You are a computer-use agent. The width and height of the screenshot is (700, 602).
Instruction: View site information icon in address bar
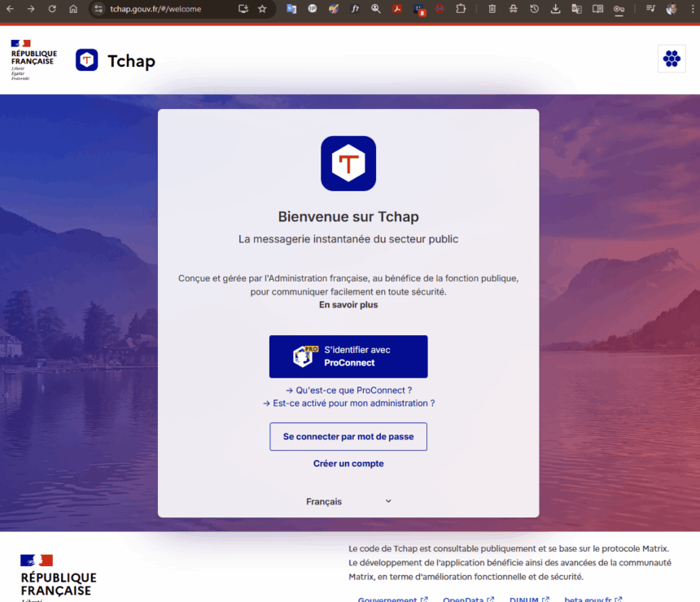(98, 8)
